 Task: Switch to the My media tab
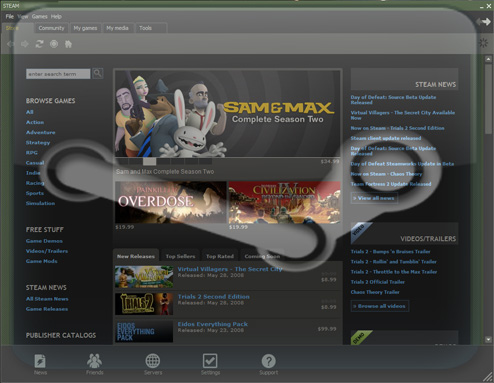point(117,28)
